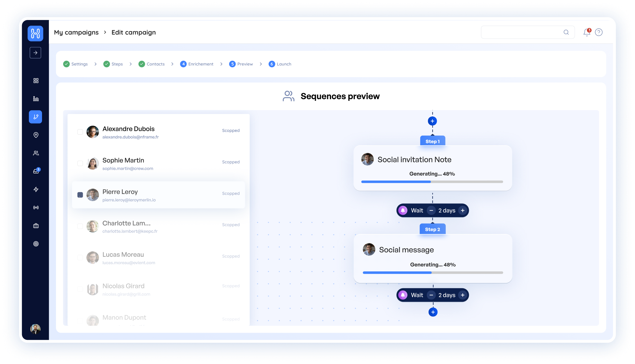The width and height of the screenshot is (635, 364).
Task: Decrease wait days after Step 2
Action: (431, 295)
